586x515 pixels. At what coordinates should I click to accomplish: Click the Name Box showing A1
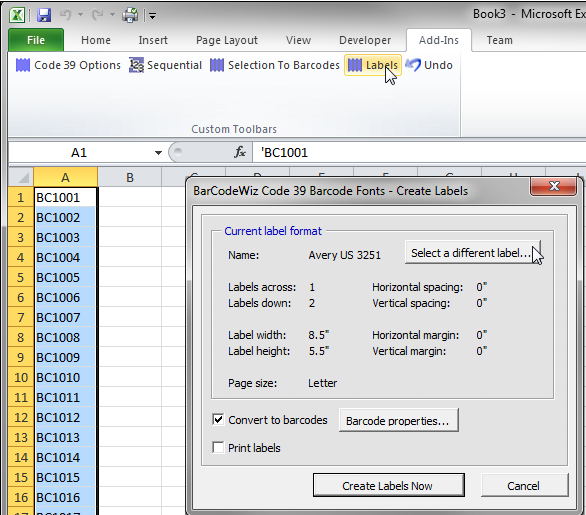tap(79, 152)
